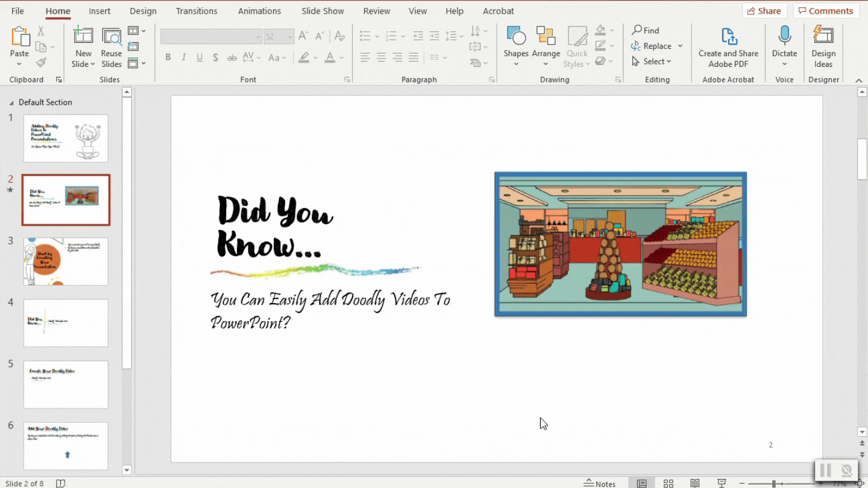
Task: Switch to Reading View
Action: [695, 483]
